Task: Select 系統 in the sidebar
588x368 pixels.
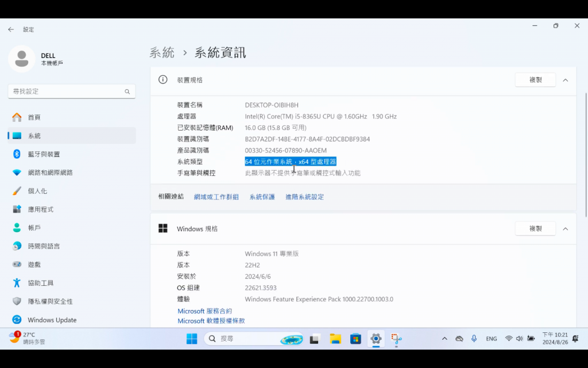Action: pyautogui.click(x=72, y=136)
